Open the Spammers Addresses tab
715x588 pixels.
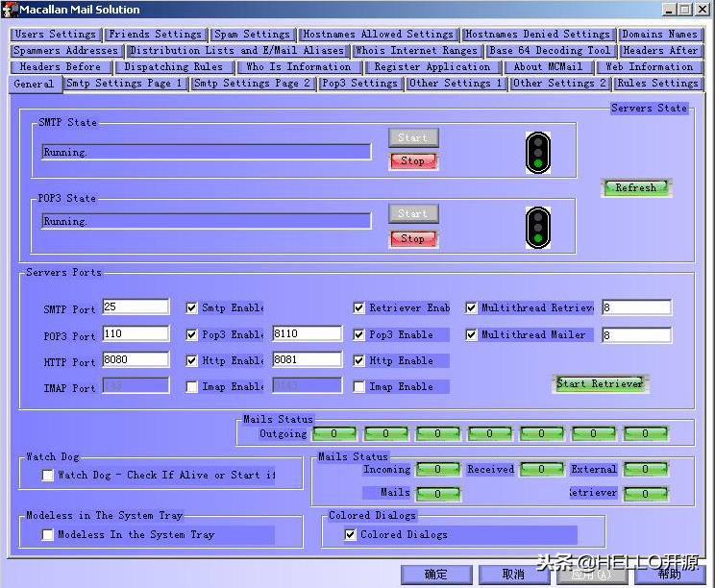coord(66,51)
